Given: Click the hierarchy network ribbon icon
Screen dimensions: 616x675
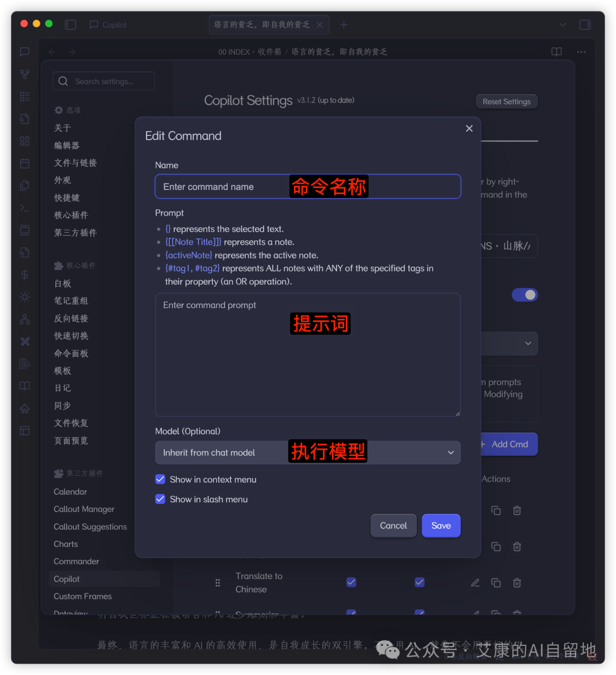Looking at the screenshot, I should click(x=25, y=320).
